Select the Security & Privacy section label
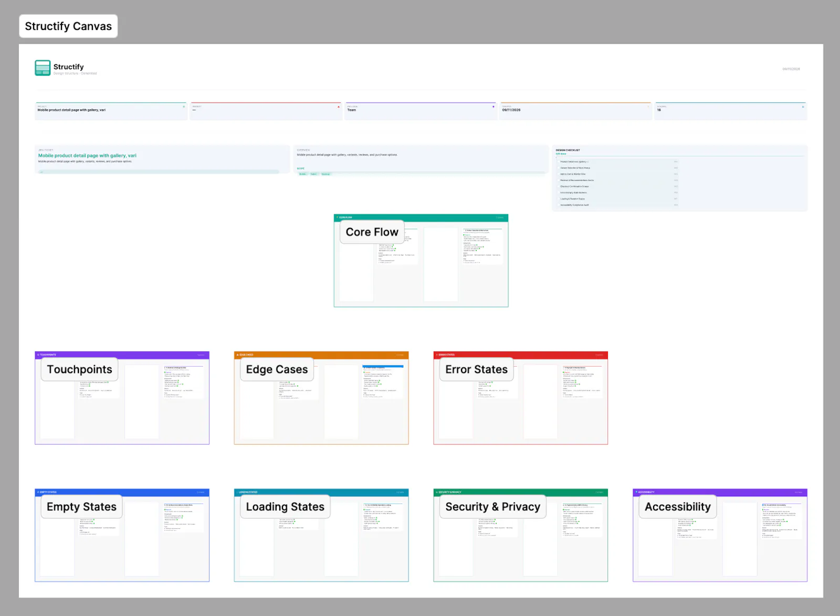The image size is (840, 616). coord(492,507)
